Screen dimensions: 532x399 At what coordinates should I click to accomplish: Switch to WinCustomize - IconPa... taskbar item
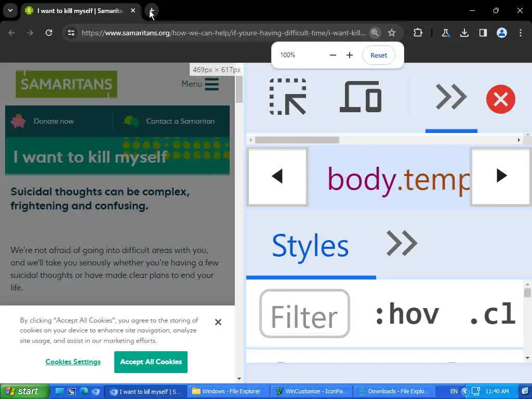pyautogui.click(x=312, y=391)
